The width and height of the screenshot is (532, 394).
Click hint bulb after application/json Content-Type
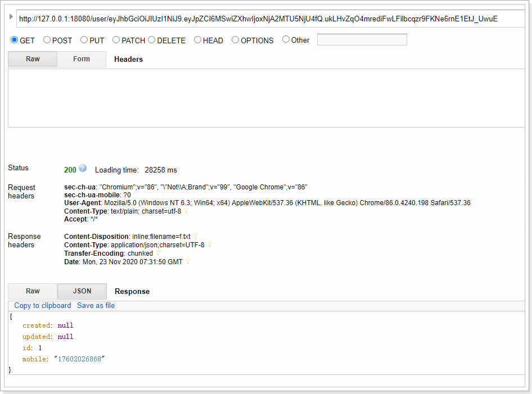(210, 244)
